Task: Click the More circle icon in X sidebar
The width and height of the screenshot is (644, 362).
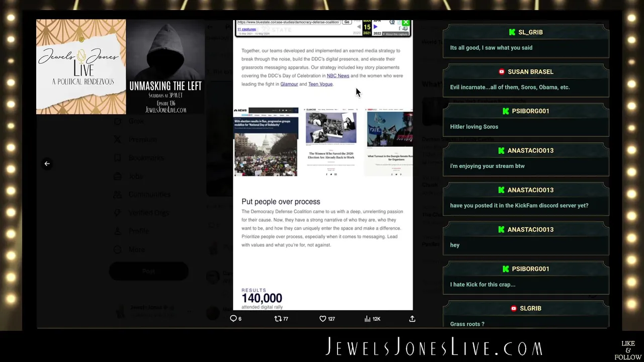Action: click(x=117, y=249)
